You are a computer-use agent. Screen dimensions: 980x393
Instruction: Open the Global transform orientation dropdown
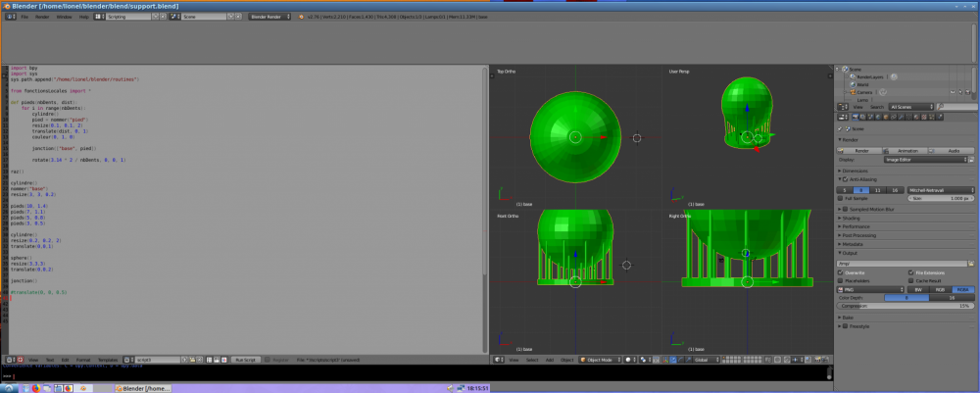(706, 361)
